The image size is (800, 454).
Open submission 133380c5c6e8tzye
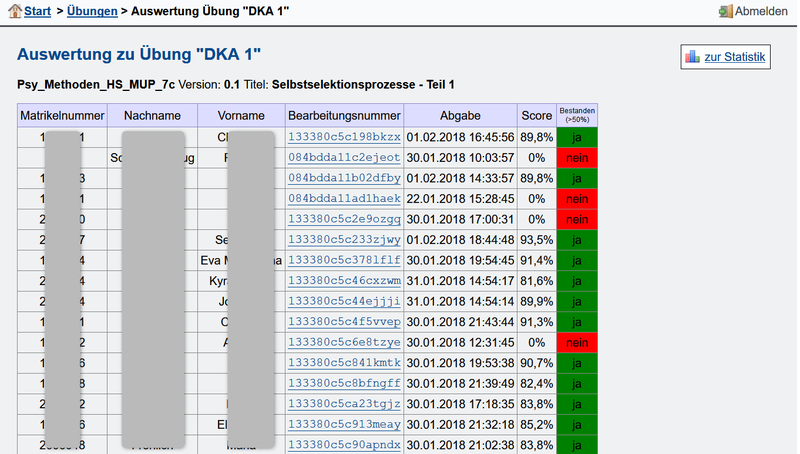pyautogui.click(x=344, y=342)
